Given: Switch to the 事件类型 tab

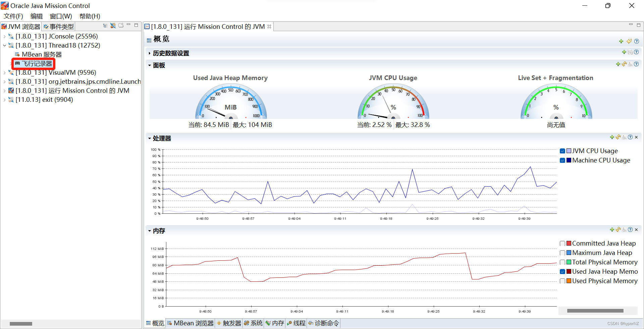Looking at the screenshot, I should coord(58,26).
